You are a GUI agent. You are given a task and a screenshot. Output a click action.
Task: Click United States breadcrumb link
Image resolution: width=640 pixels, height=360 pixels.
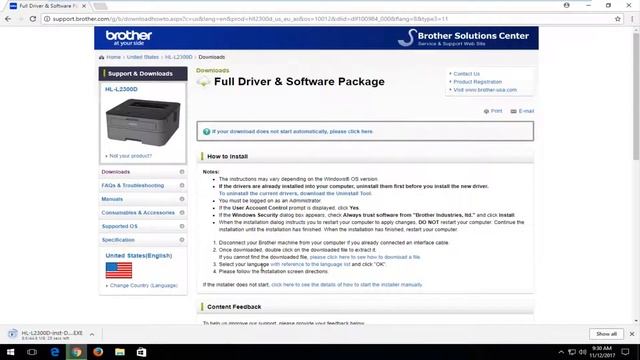point(142,57)
